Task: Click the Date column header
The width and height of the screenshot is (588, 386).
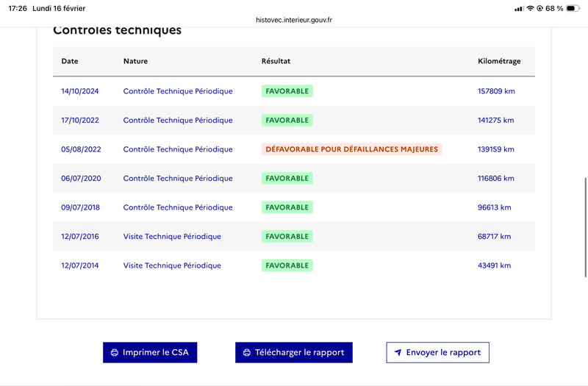Action: pos(70,61)
